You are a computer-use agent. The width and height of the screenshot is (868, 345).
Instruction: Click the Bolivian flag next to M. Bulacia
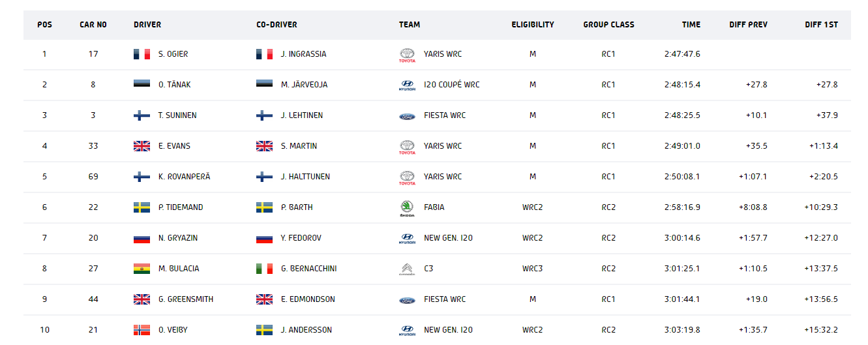(142, 269)
